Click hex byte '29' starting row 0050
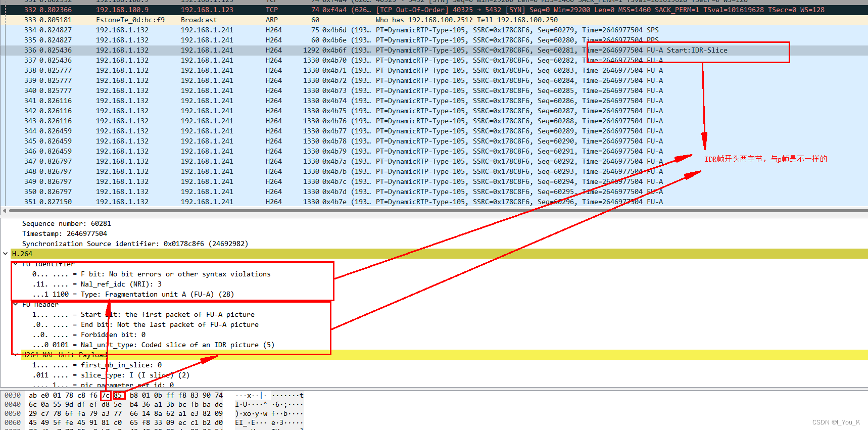 [x=33, y=413]
